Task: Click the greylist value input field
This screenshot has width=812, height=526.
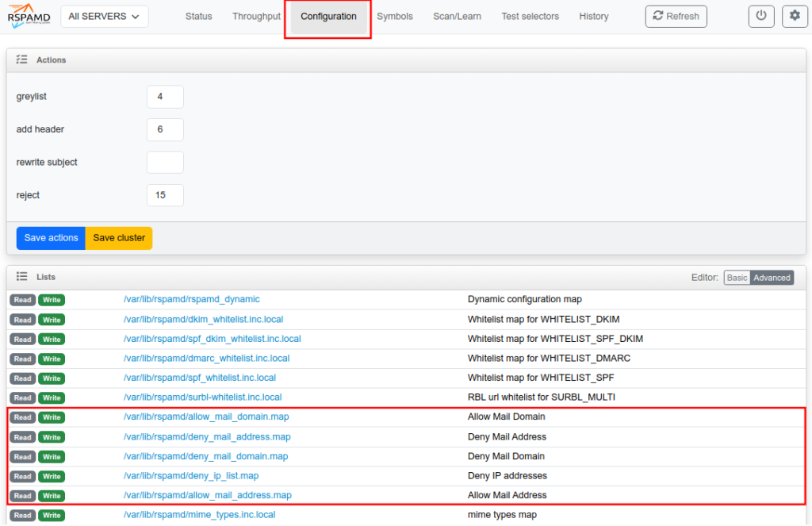Action: (x=165, y=96)
